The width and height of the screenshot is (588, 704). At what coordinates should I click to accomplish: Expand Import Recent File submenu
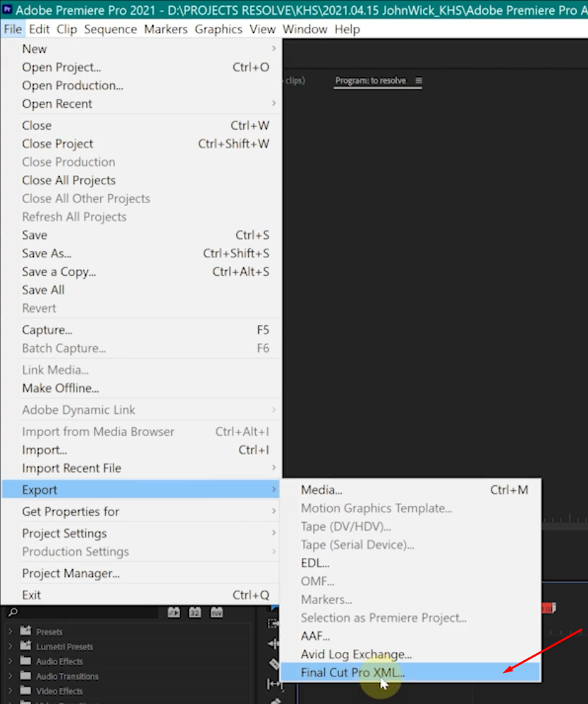pyautogui.click(x=141, y=468)
